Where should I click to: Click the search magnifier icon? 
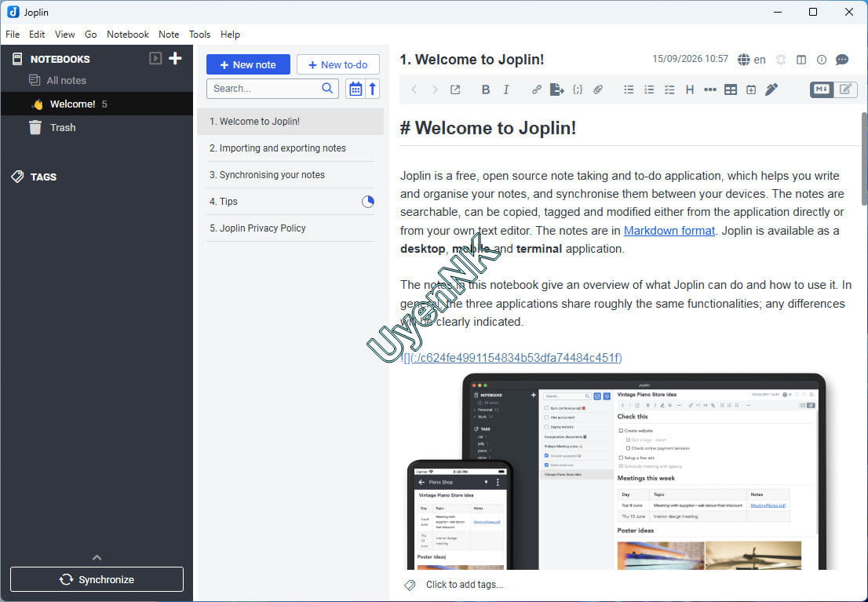pyautogui.click(x=327, y=88)
